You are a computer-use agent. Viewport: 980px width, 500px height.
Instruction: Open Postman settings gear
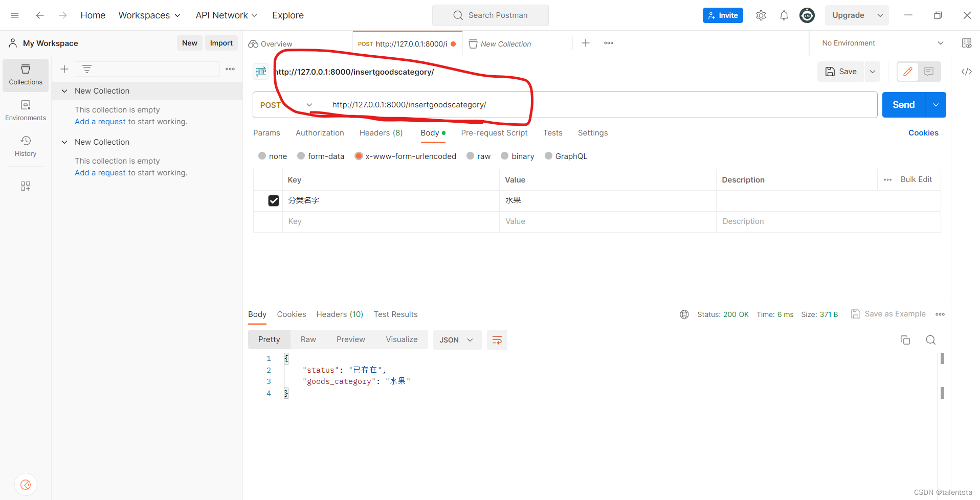761,15
